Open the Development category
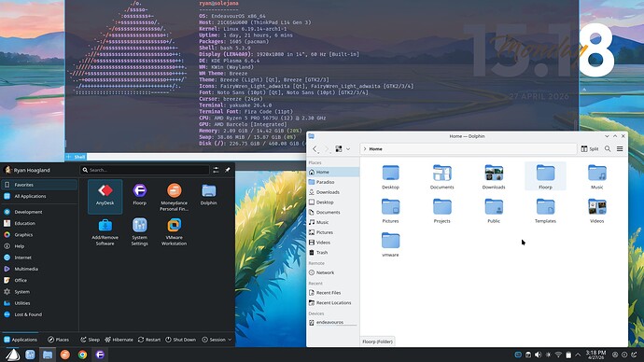The width and height of the screenshot is (644, 362). click(x=39, y=212)
